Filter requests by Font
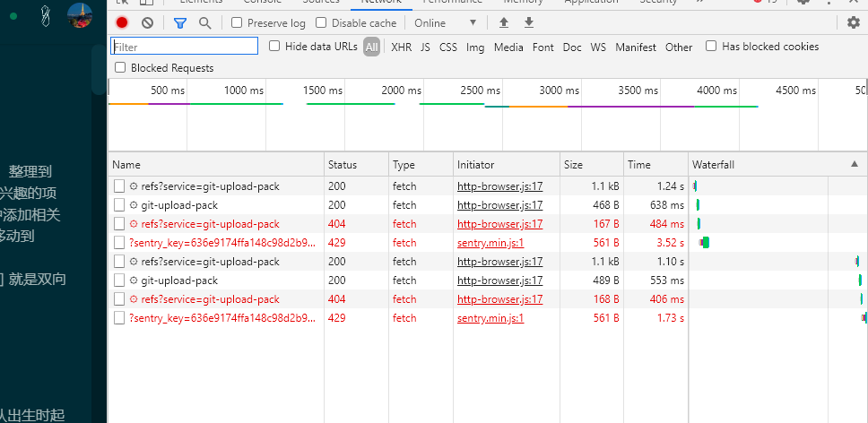The height and width of the screenshot is (423, 868). tap(543, 47)
